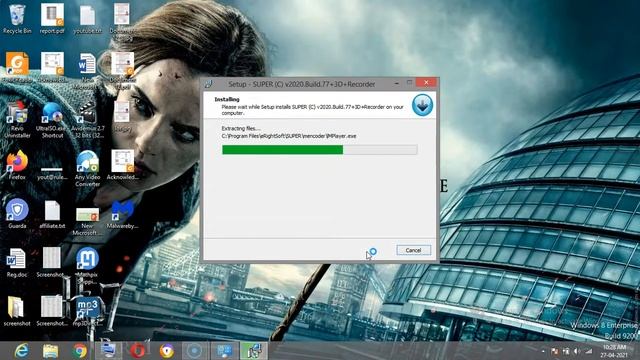This screenshot has height=360, width=640.
Task: Click the 'Extracting files...' status text
Action: [x=240, y=128]
